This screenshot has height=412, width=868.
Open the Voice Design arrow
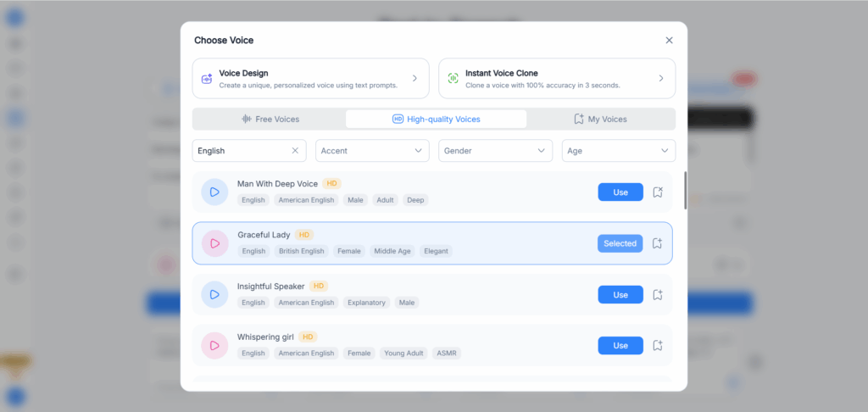point(415,79)
